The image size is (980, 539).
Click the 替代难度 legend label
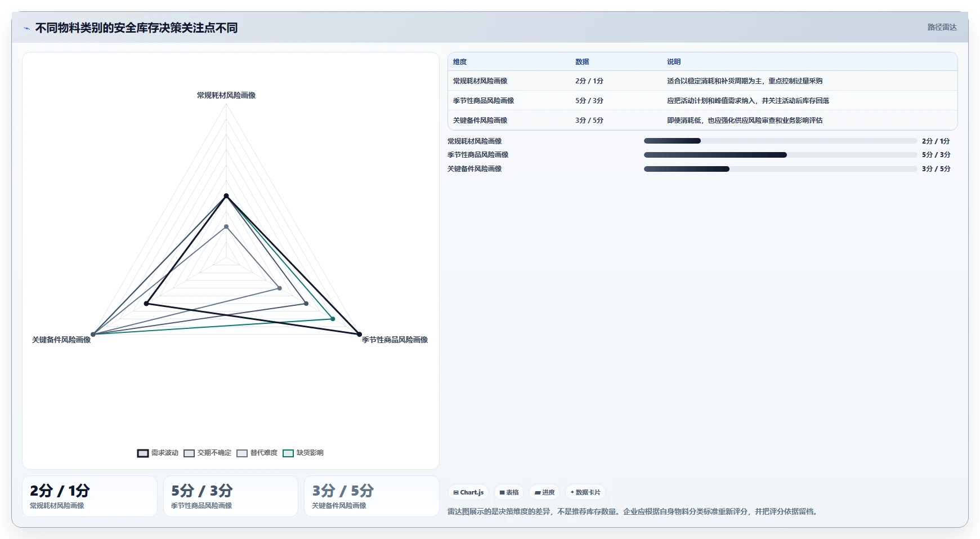264,453
